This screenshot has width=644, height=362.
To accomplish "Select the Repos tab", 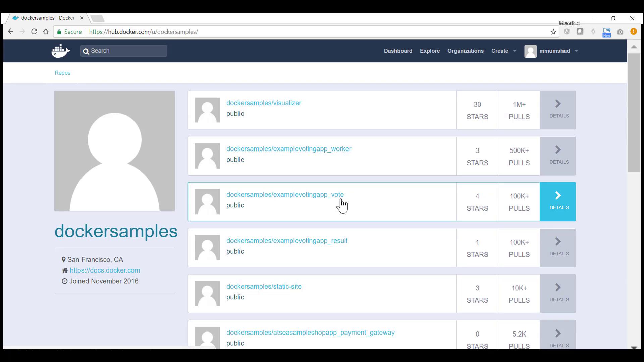I will click(x=62, y=73).
